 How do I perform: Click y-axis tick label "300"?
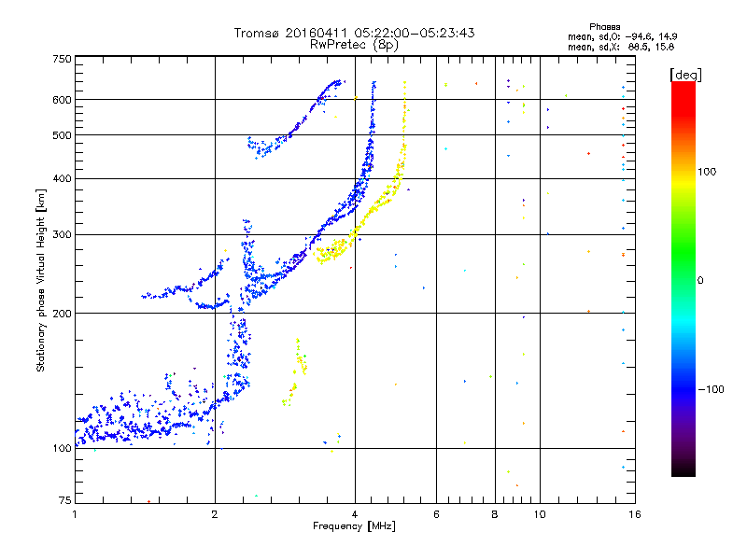[x=62, y=234]
